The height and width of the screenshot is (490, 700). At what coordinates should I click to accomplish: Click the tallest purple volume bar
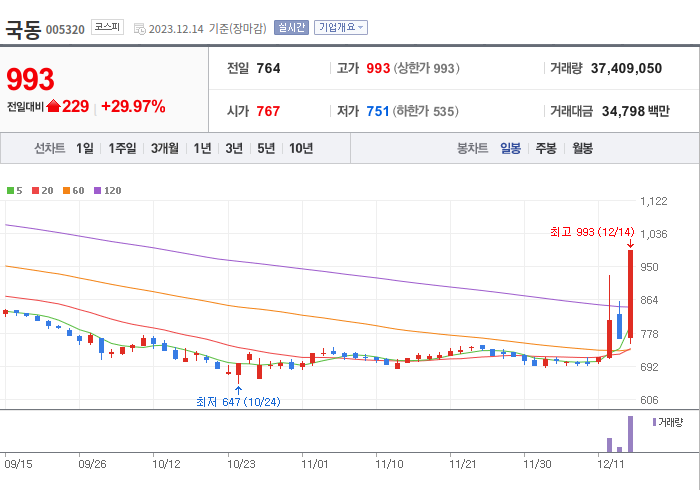[x=630, y=434]
